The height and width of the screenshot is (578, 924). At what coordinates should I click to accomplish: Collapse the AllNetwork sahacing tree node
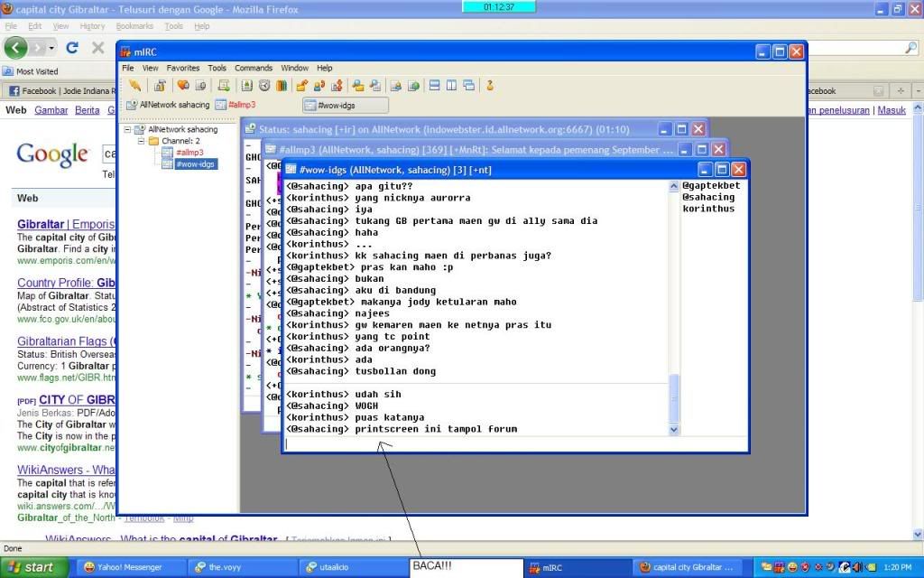127,130
